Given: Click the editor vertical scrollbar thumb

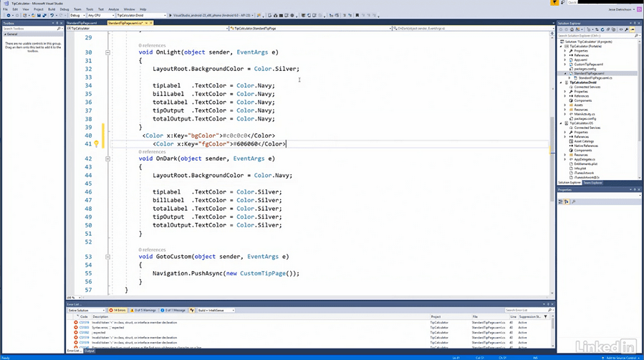Looking at the screenshot, I should (x=552, y=158).
